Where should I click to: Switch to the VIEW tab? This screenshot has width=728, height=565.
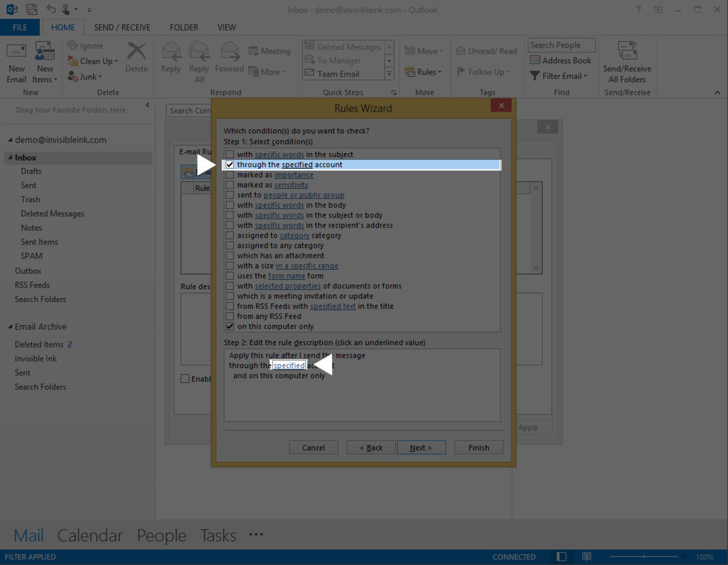[x=226, y=27]
